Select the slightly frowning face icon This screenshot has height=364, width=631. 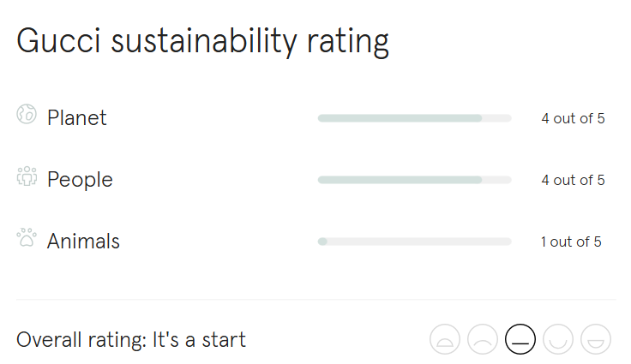(483, 340)
